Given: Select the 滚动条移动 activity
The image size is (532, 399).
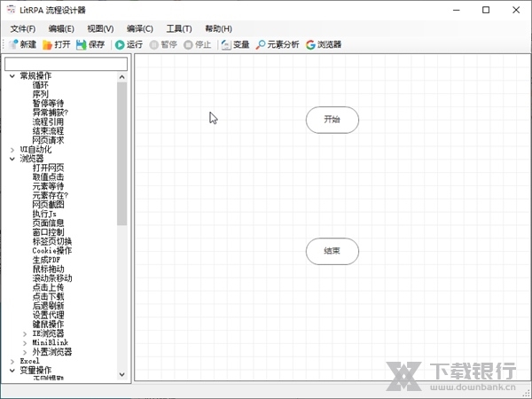Looking at the screenshot, I should pyautogui.click(x=52, y=278).
